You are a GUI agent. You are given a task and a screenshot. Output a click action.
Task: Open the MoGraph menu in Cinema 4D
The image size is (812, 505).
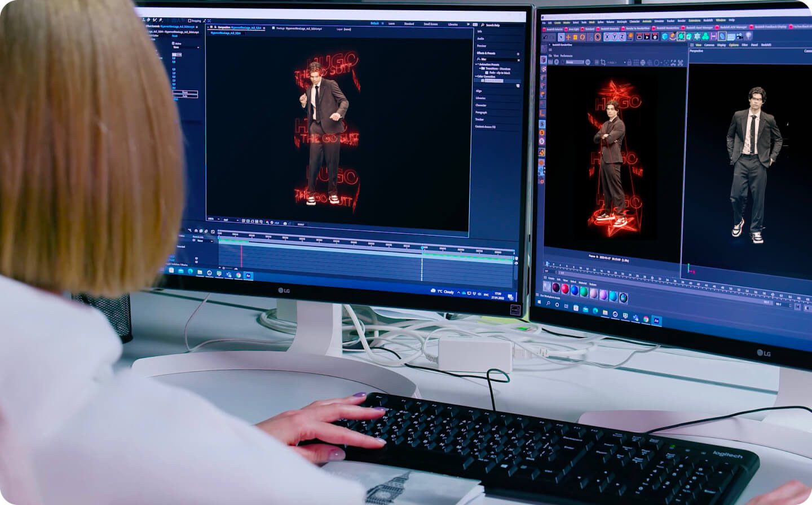coord(622,21)
